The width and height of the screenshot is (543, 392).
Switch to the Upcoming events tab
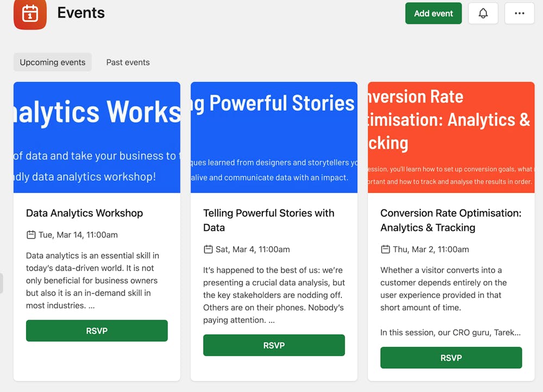(53, 62)
